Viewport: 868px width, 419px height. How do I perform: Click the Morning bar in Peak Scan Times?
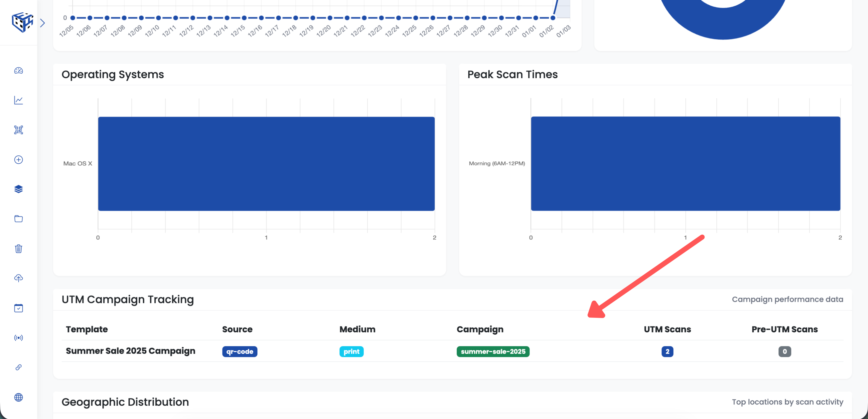point(685,163)
